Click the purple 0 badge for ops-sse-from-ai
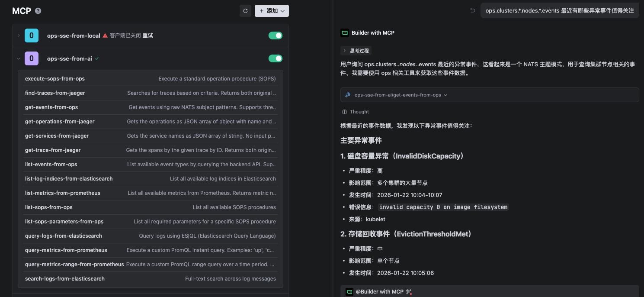The image size is (644, 297). tap(32, 58)
